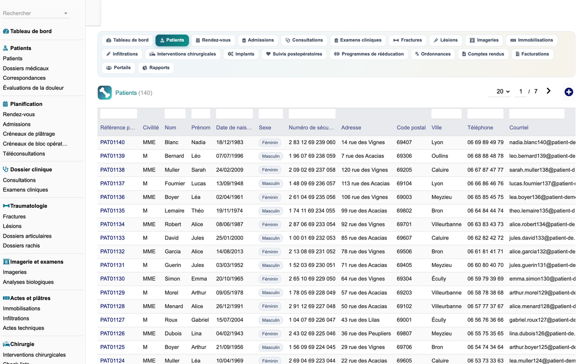Go to next page with arrow icon
The height and width of the screenshot is (364, 588).
548,91
